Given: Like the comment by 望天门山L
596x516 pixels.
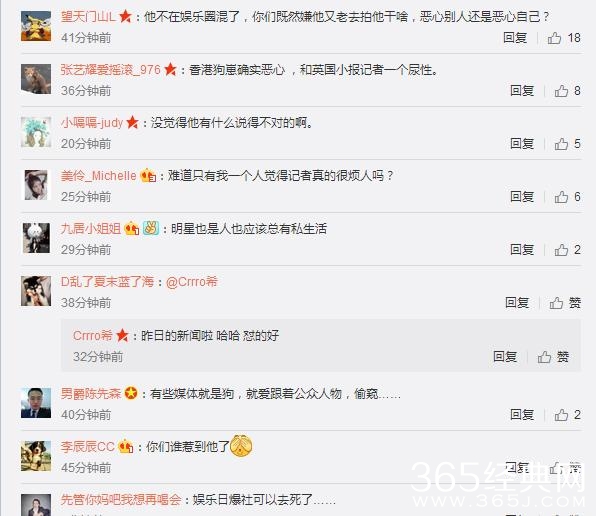Looking at the screenshot, I should pyautogui.click(x=564, y=38).
